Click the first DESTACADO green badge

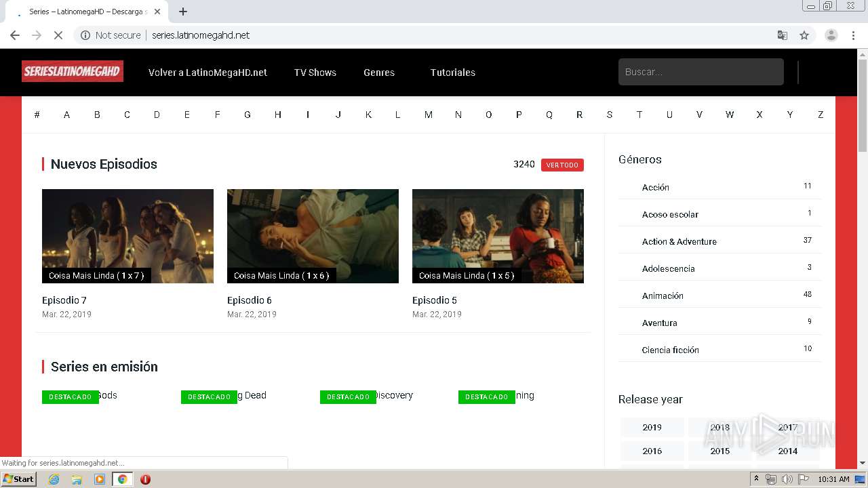(x=70, y=397)
